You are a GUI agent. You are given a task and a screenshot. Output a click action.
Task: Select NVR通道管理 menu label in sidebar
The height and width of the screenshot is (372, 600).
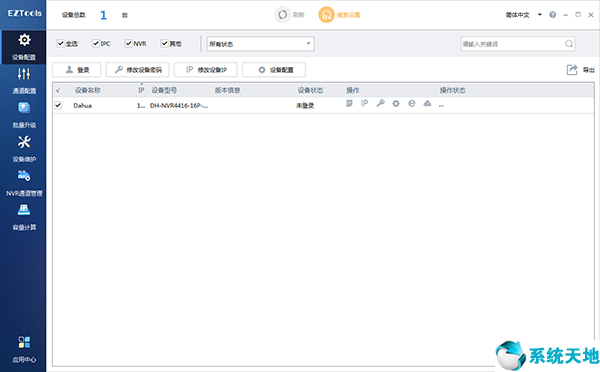pos(24,193)
